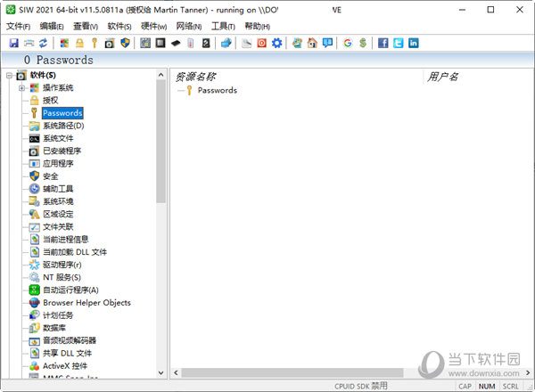The height and width of the screenshot is (392, 535).
Task: Select 系统路径(D) in the tree
Action: click(x=63, y=126)
